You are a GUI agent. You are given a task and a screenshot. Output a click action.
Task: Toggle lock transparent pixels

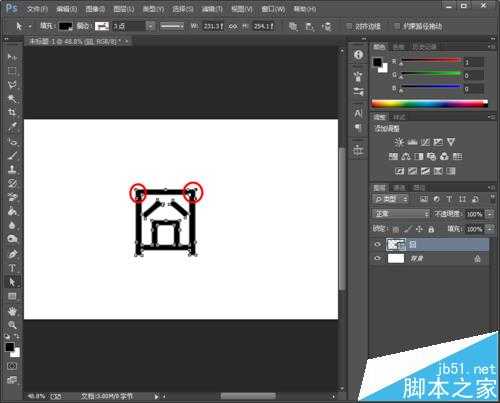pos(396,229)
